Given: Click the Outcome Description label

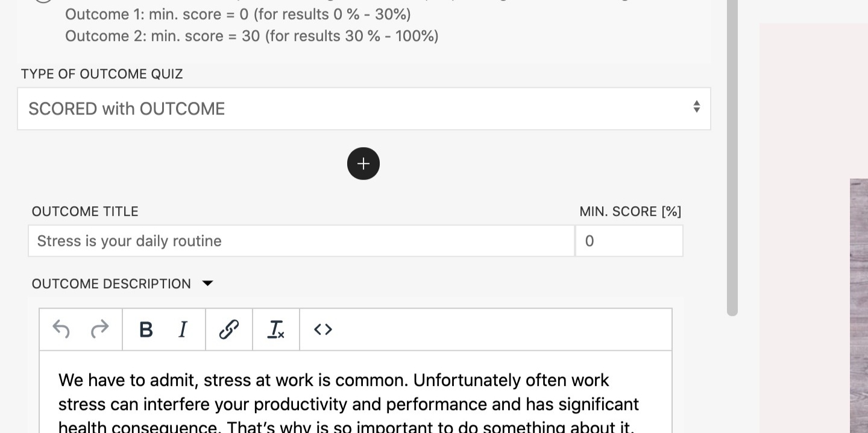Looking at the screenshot, I should (x=112, y=283).
